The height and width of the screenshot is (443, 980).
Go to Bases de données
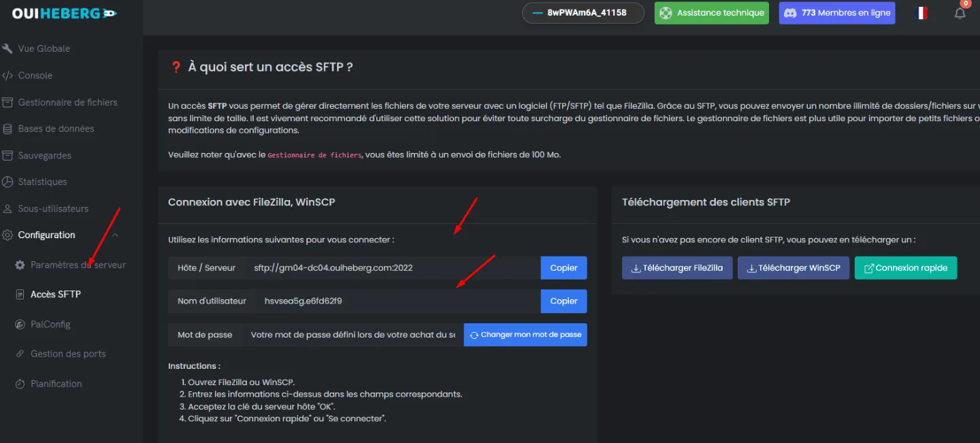56,129
